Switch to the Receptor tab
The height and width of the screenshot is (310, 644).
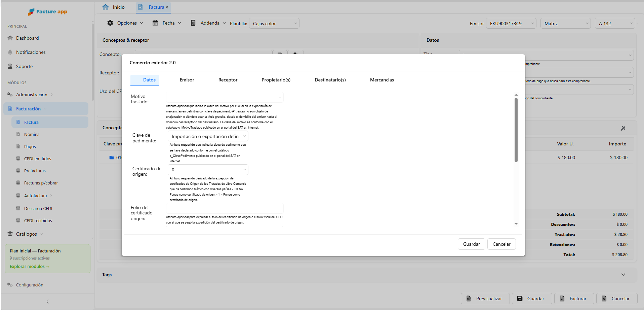tap(228, 80)
